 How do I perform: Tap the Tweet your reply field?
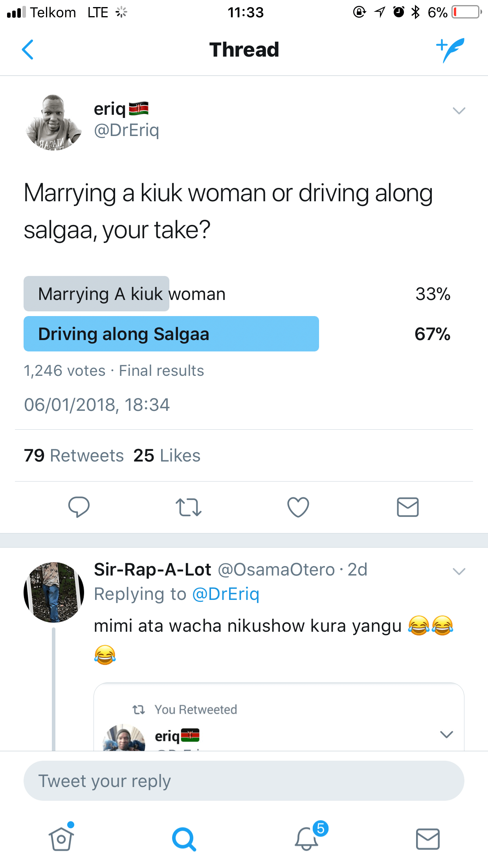(x=244, y=781)
